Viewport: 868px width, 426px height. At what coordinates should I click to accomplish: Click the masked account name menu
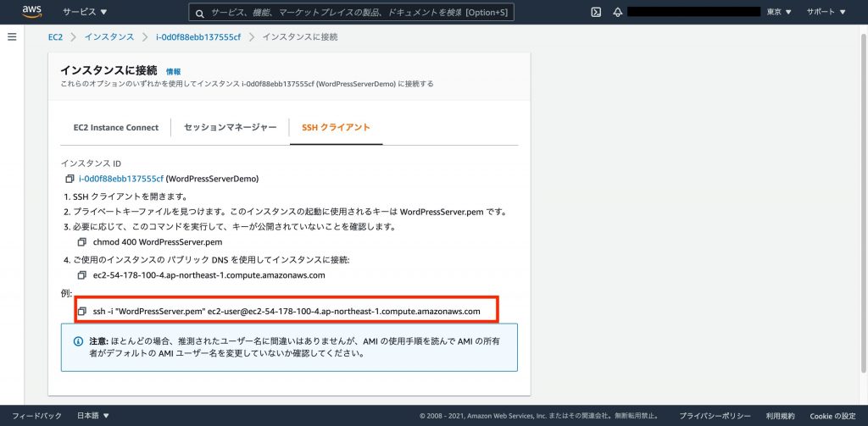coord(693,12)
